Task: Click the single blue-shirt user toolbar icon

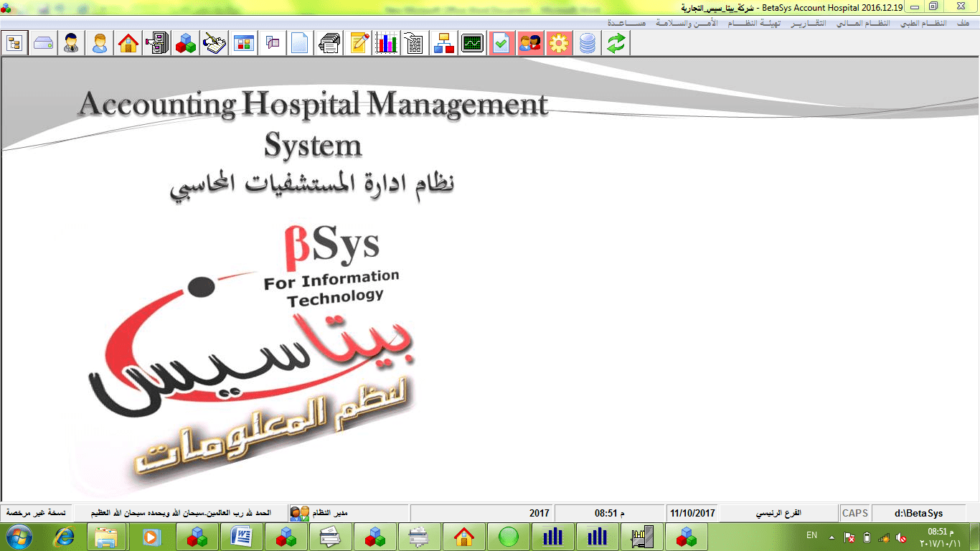Action: (x=100, y=43)
